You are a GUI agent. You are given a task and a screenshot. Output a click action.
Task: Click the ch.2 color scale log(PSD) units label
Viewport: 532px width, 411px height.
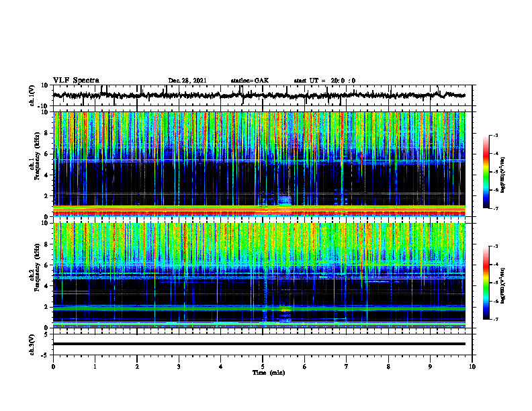503,285
